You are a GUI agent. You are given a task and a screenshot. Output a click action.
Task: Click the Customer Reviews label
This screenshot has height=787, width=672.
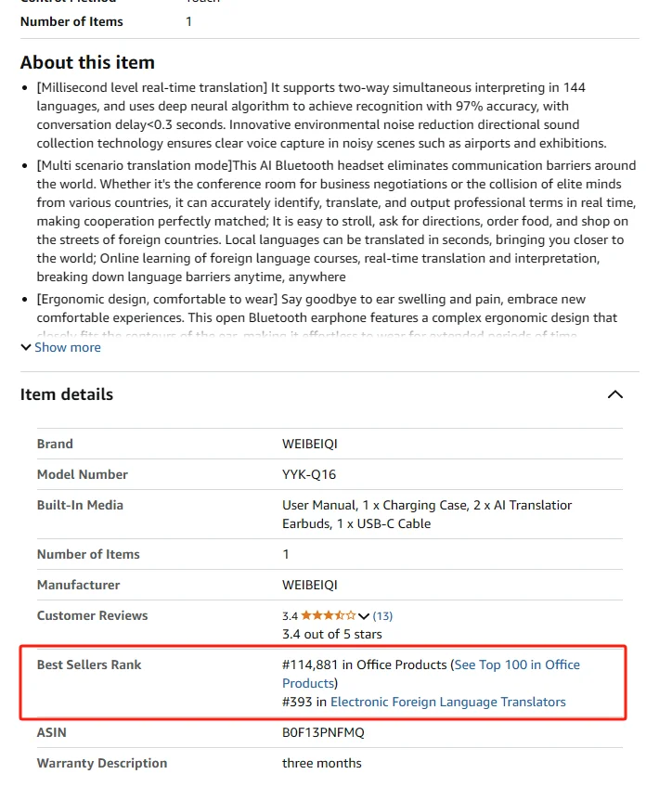(92, 615)
